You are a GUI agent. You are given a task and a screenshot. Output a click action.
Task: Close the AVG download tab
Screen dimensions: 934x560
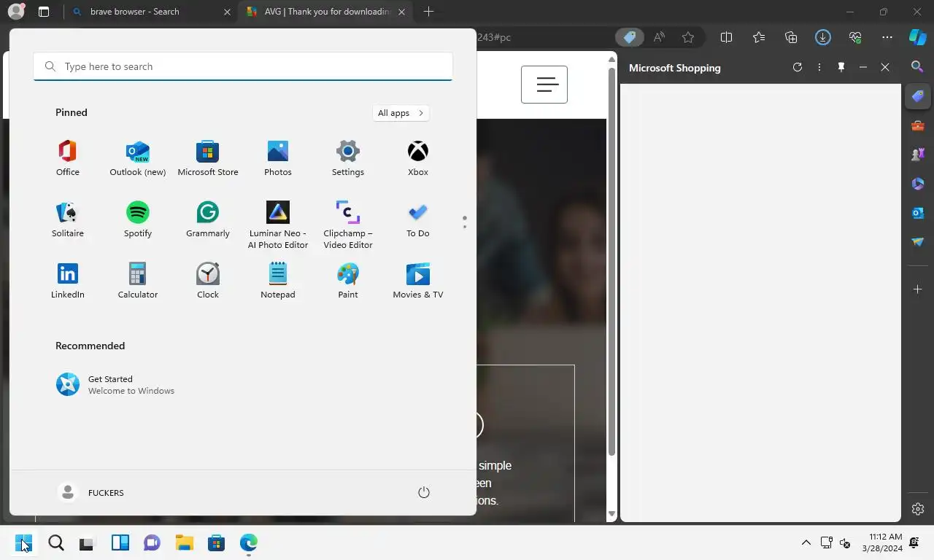[x=402, y=12]
